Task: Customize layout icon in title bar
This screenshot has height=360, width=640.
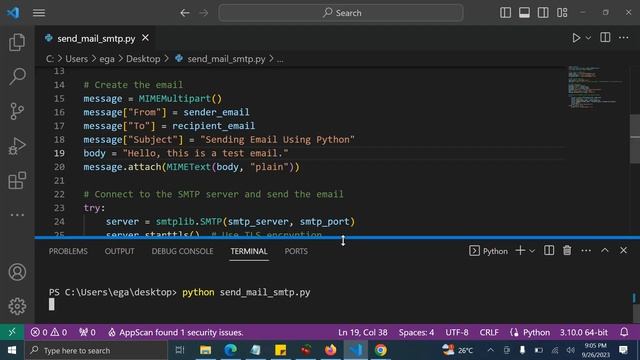Action: coord(562,13)
